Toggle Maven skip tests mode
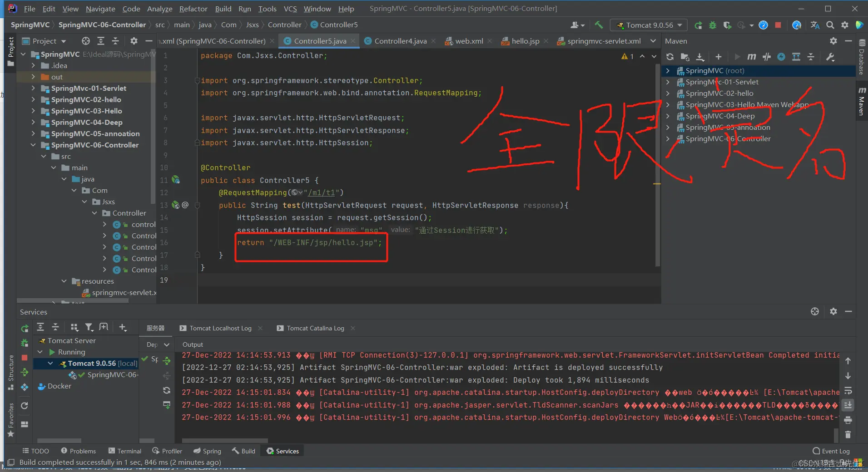Viewport: 868px width, 472px height. point(781,57)
